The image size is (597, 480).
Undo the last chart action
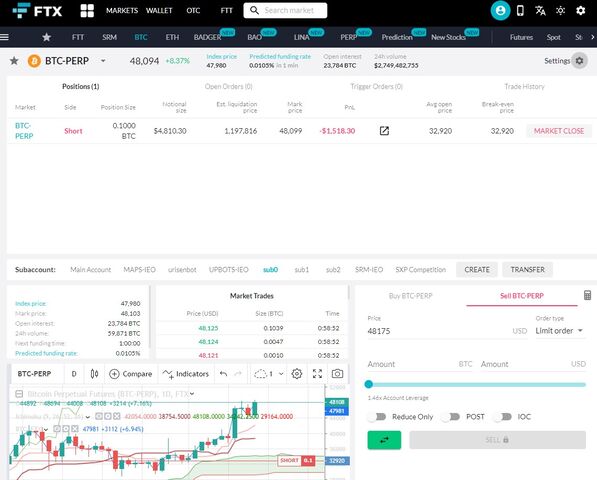pyautogui.click(x=223, y=374)
